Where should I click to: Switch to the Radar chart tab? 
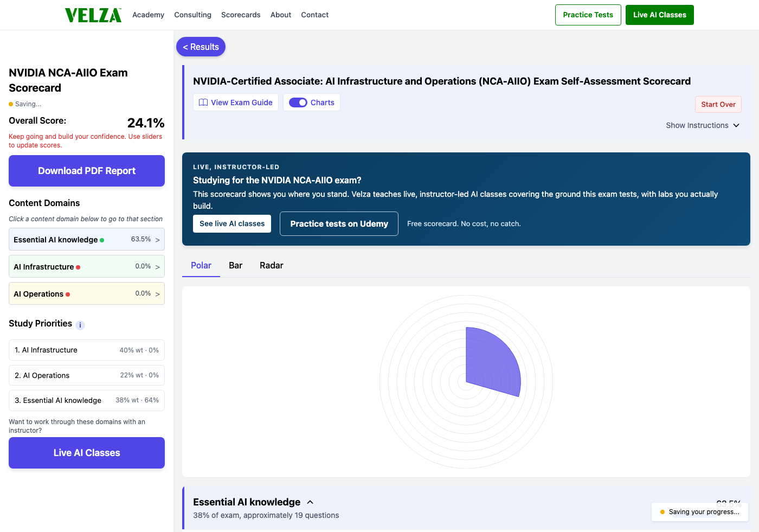[272, 265]
